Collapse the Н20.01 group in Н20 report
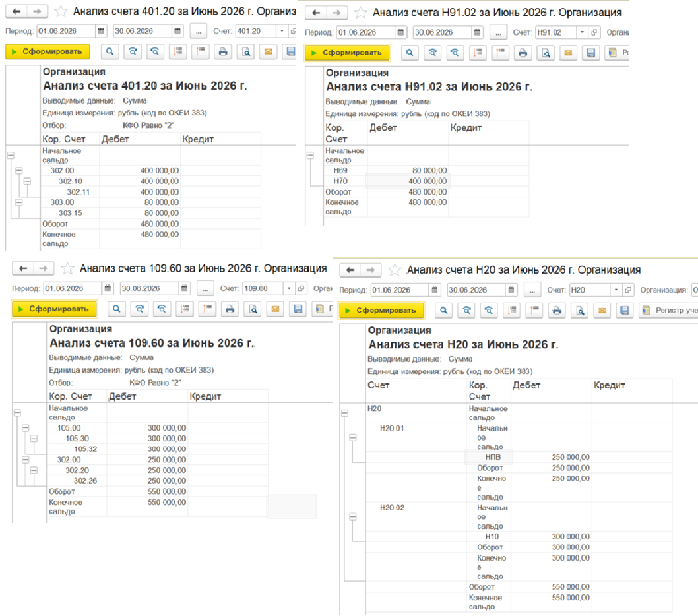The width and height of the screenshot is (698, 616). [353, 437]
